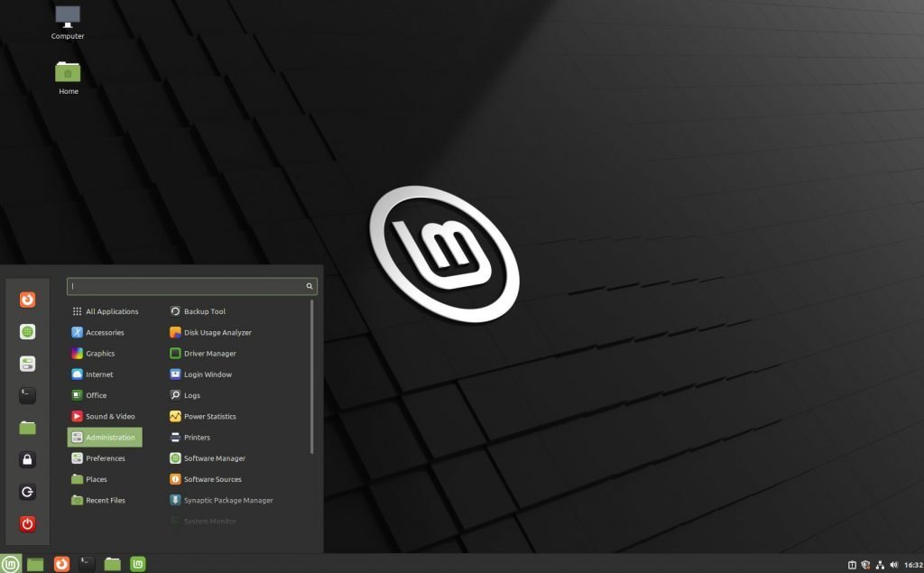The image size is (924, 573).
Task: Log out using the sidebar logout icon
Action: [x=27, y=492]
